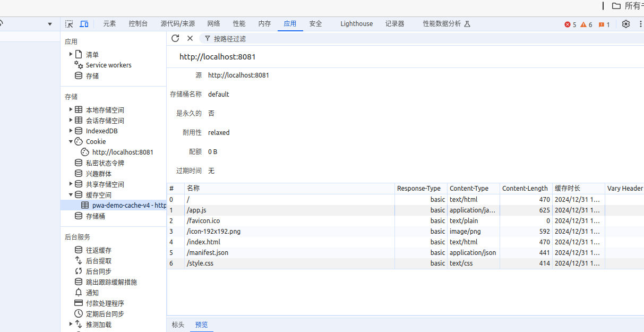Click the orange warnings count badge
This screenshot has width=644, height=332.
coord(587,24)
